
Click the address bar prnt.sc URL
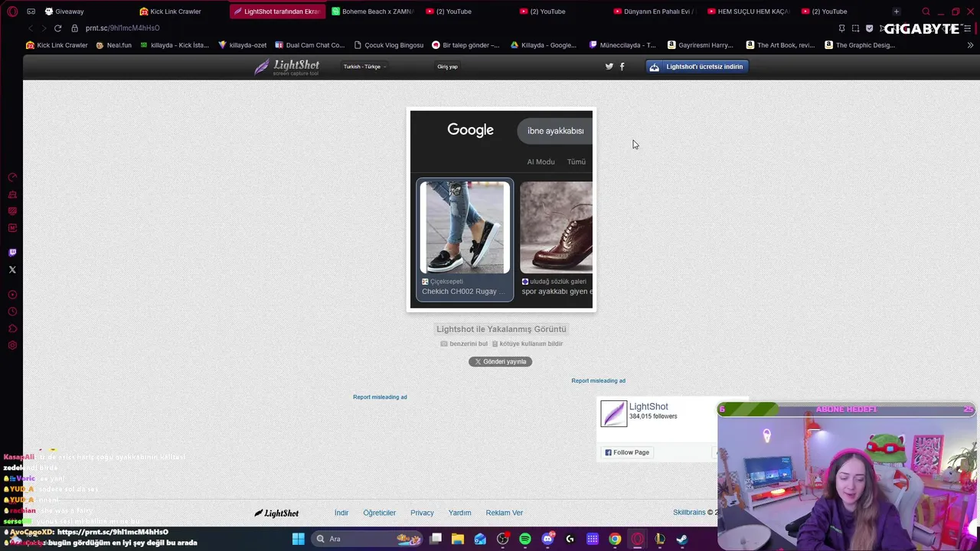pos(122,28)
